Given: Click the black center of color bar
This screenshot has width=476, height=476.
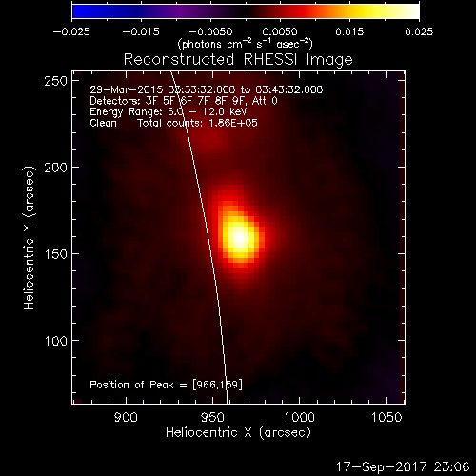Looking at the screenshot, I should point(246,11).
